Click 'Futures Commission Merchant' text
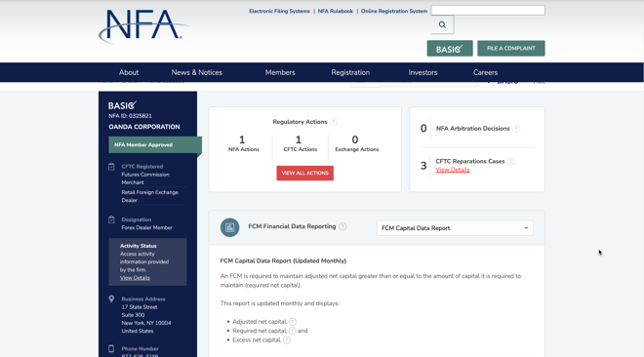This screenshot has height=357, width=644. (x=145, y=178)
